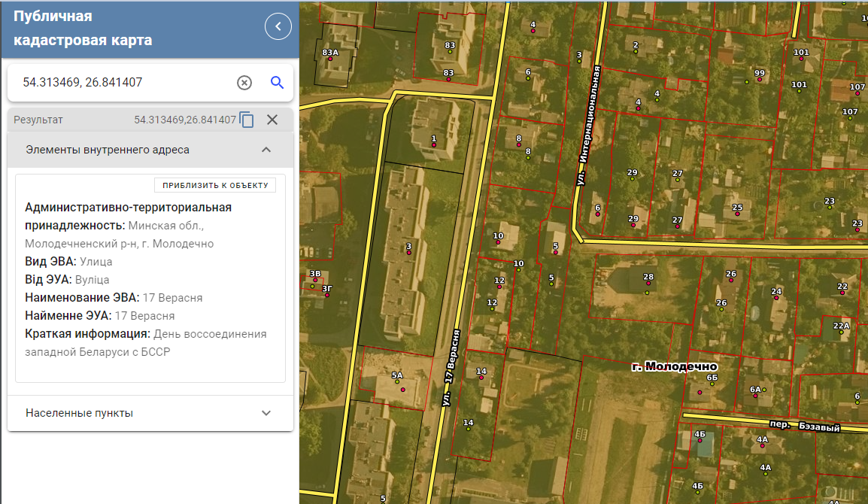The width and height of the screenshot is (868, 504).
Task: Run search with the magnifier icon
Action: click(277, 83)
